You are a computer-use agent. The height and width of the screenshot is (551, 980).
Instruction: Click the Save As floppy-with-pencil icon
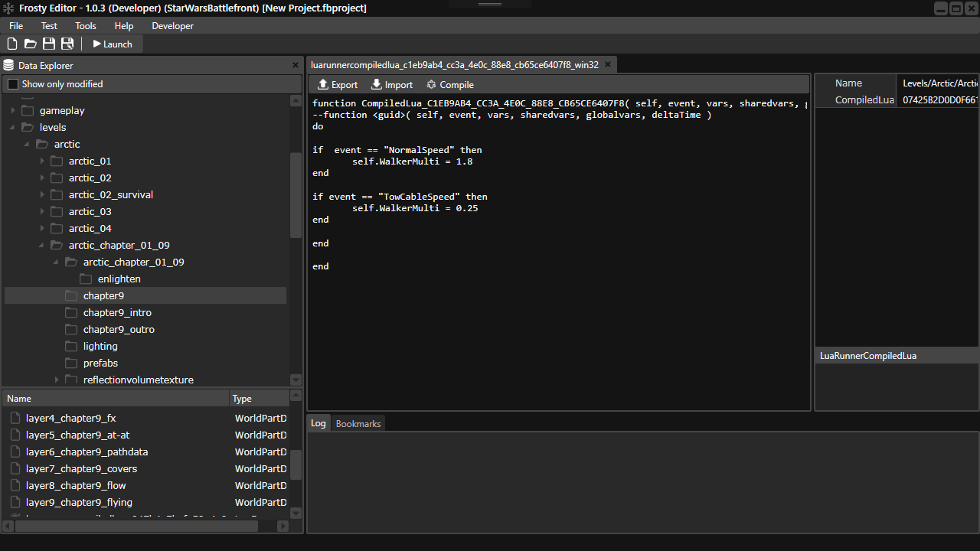pos(67,44)
